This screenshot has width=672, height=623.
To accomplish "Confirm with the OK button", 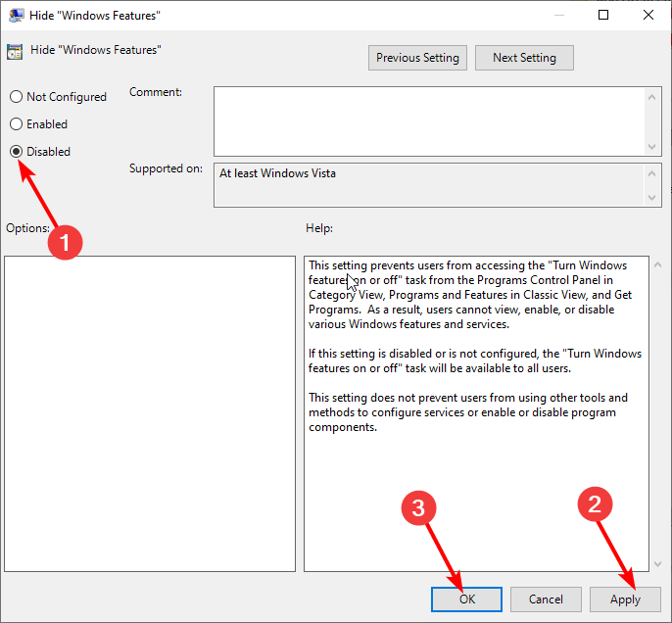I will pyautogui.click(x=466, y=599).
